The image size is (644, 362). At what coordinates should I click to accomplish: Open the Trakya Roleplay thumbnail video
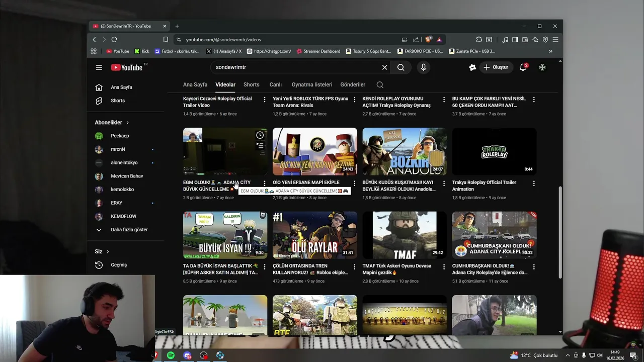(x=495, y=151)
